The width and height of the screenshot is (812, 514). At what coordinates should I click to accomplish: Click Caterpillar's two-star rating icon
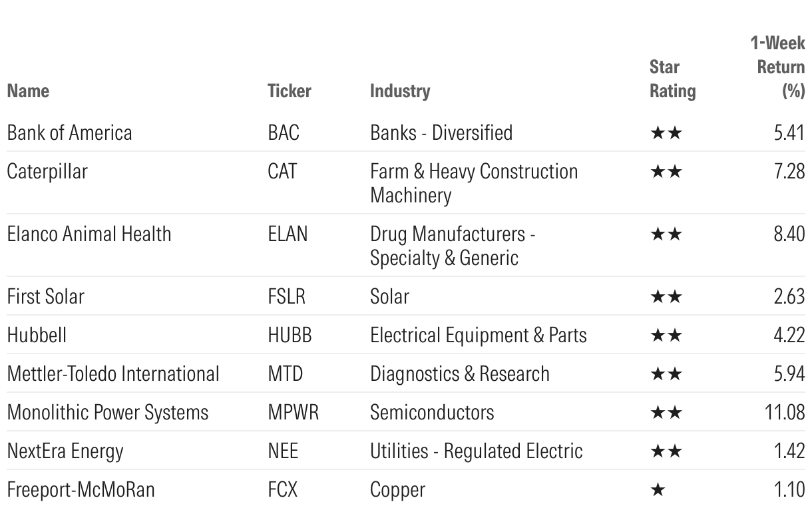coord(666,172)
